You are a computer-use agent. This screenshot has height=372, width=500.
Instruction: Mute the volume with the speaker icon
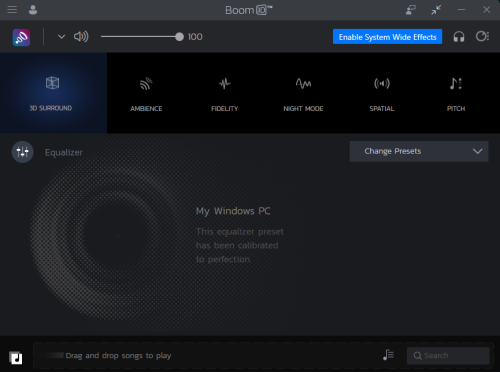click(81, 36)
